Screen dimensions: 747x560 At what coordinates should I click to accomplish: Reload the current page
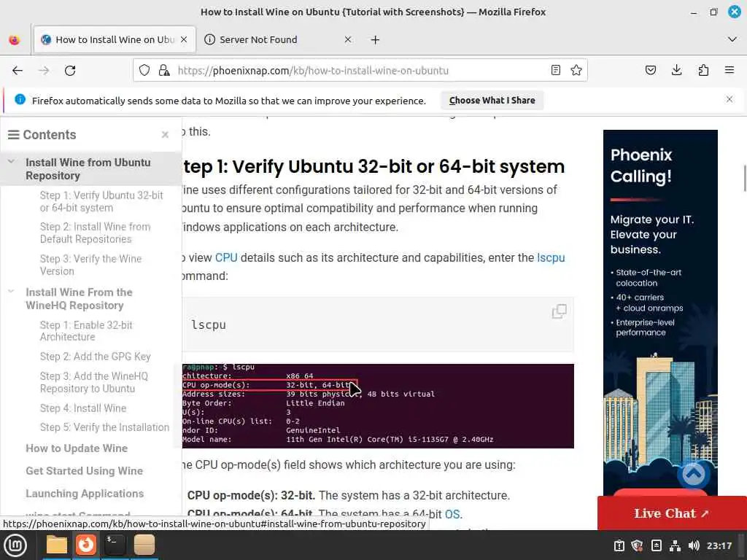pyautogui.click(x=70, y=71)
